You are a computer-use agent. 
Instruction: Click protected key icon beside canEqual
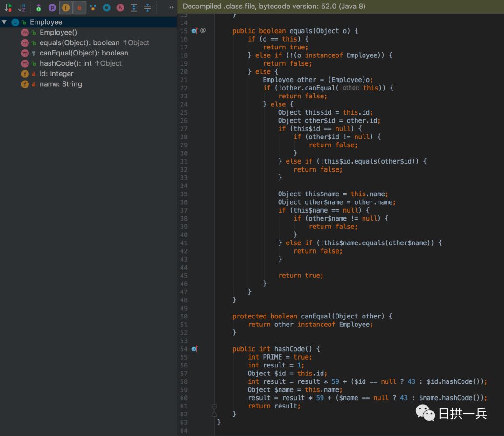[x=34, y=53]
